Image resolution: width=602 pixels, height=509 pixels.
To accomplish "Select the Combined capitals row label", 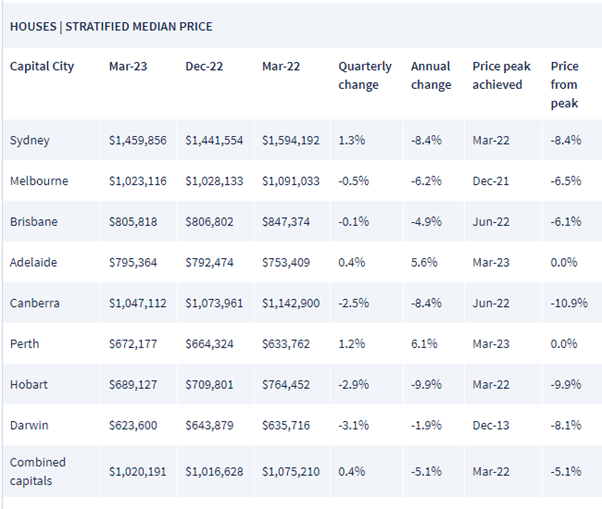I will (x=38, y=470).
